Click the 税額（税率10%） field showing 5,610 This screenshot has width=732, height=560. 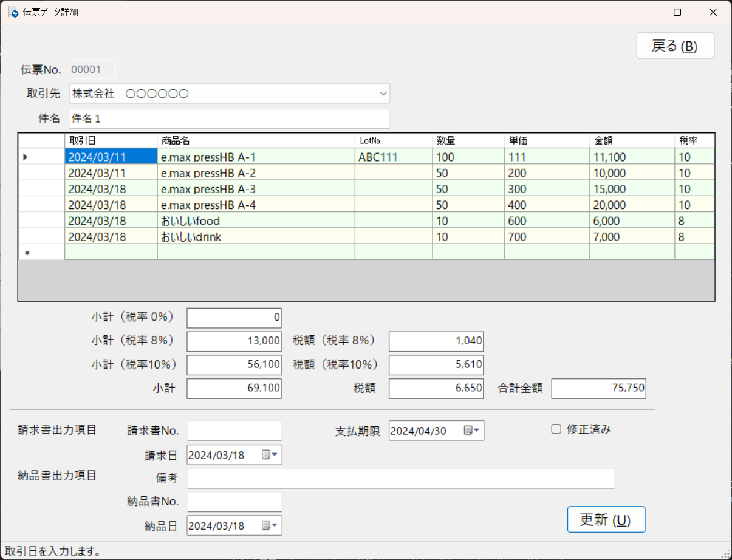coord(436,365)
